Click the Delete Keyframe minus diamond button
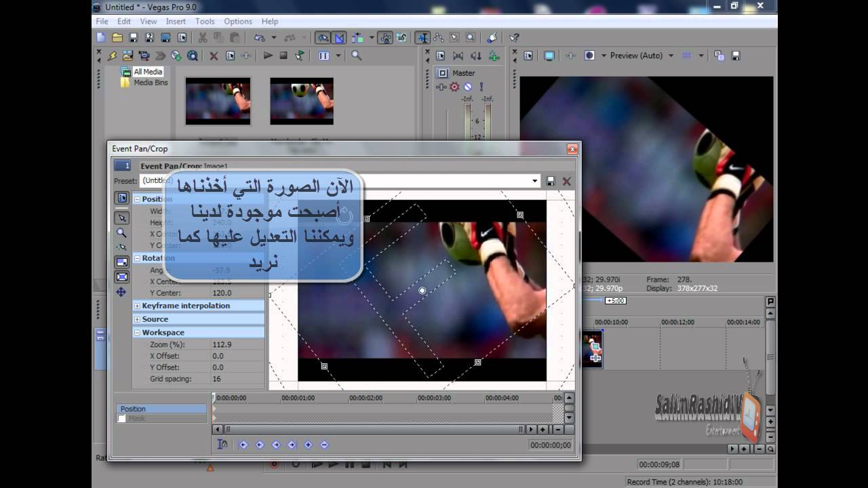This screenshot has height=488, width=868. [324, 445]
